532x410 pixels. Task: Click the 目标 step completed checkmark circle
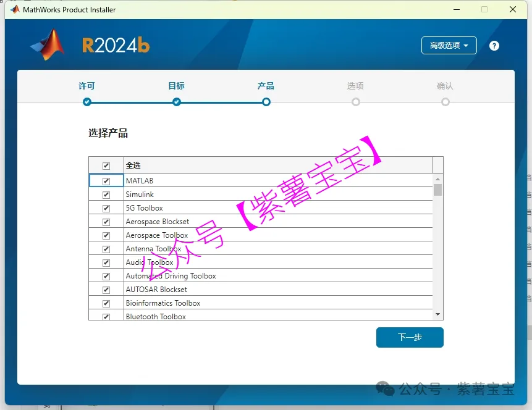coord(177,102)
